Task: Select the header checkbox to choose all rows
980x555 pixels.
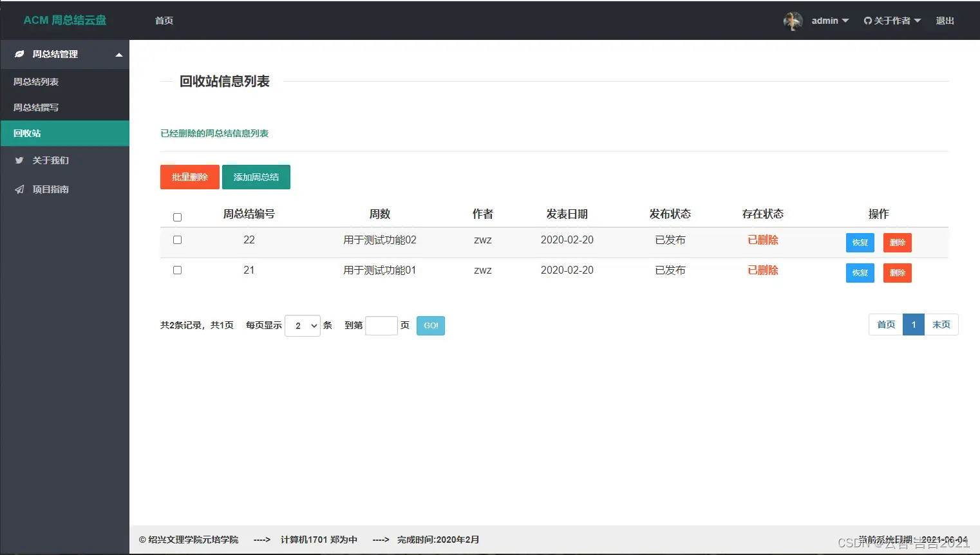Action: (x=177, y=217)
